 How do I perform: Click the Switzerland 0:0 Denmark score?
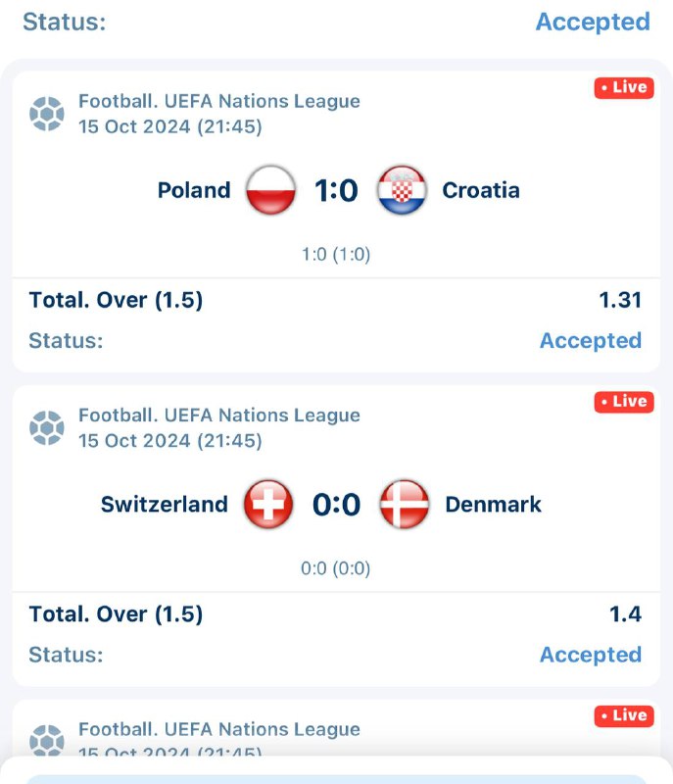coord(336,505)
